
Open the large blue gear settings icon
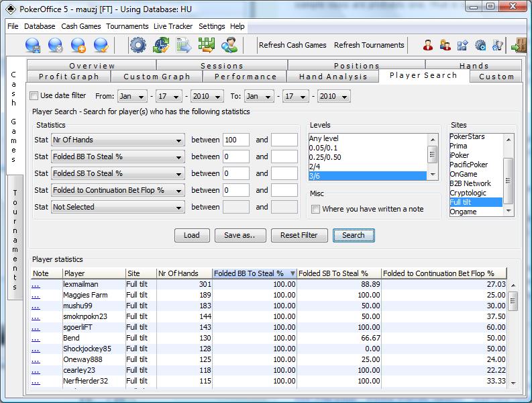tap(138, 45)
